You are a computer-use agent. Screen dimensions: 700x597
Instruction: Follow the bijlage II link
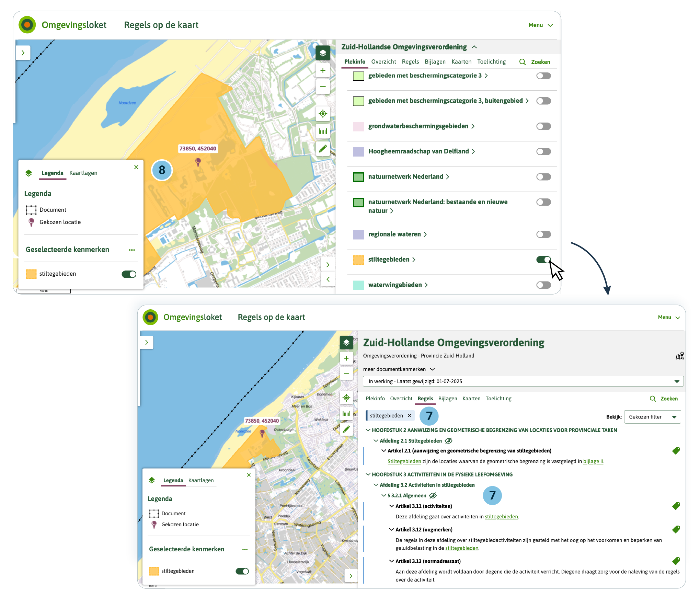(x=593, y=461)
